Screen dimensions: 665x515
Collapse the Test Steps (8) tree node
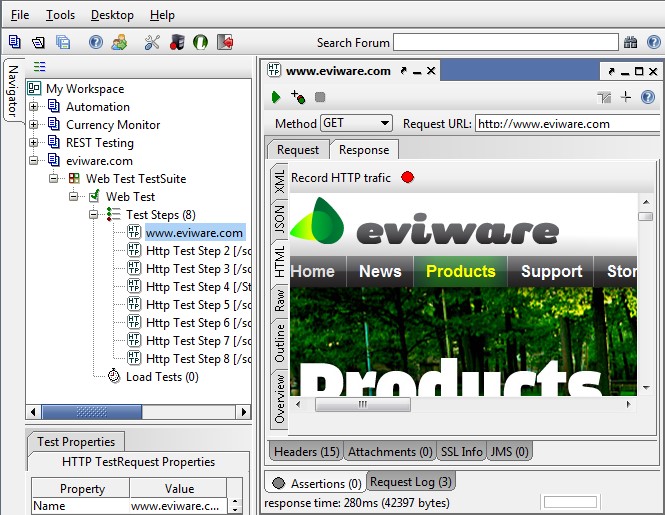(x=94, y=215)
